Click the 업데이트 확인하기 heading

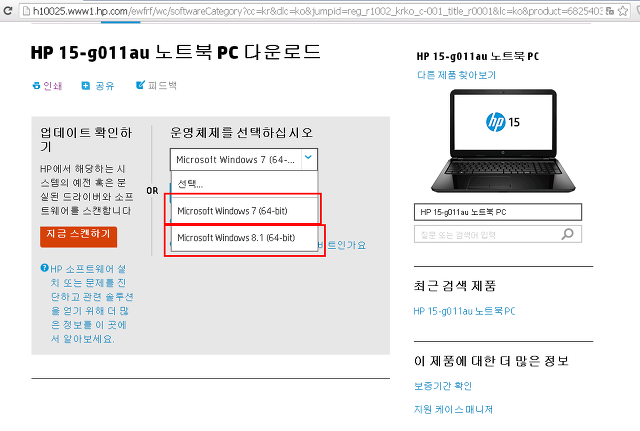[86, 139]
